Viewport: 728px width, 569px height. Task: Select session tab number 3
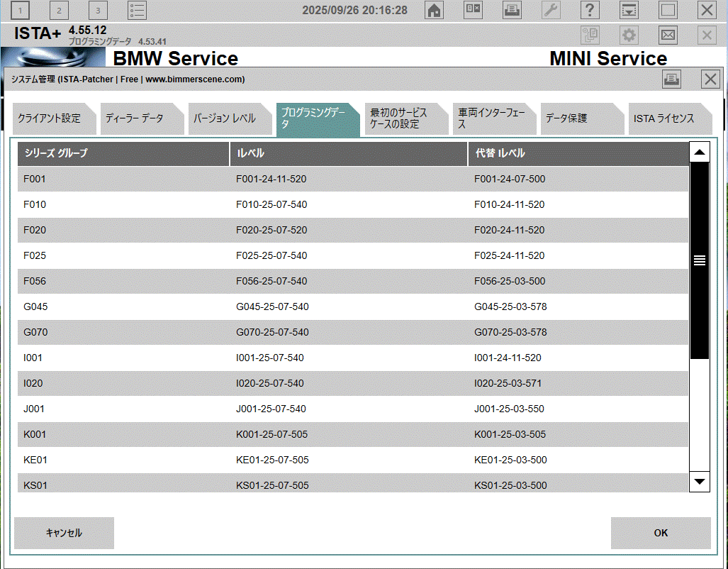(x=98, y=10)
